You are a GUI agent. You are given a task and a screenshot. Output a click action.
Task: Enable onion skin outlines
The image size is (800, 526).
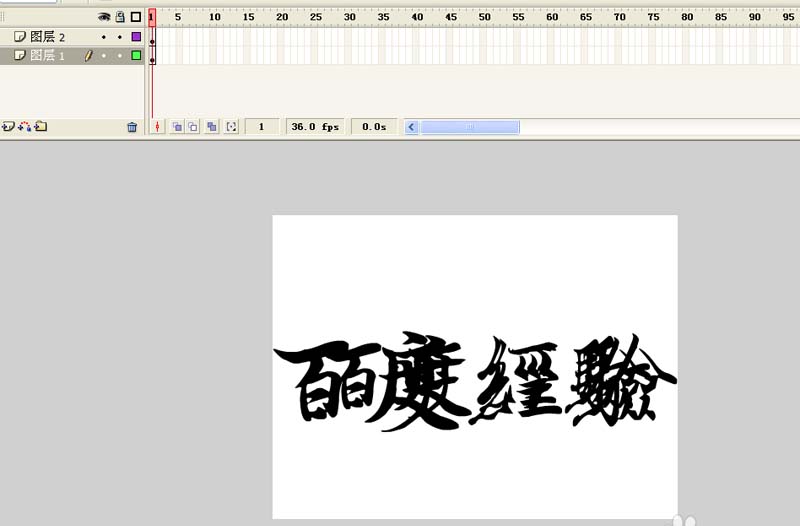[x=193, y=127]
